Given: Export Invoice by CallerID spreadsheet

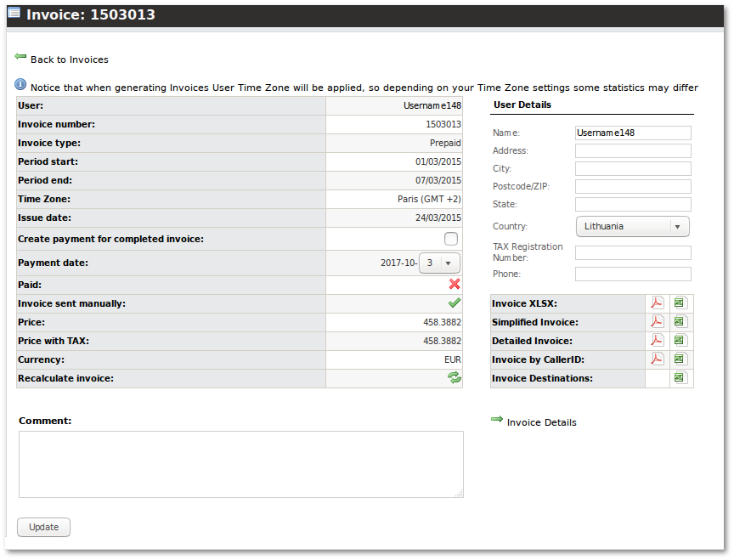Looking at the screenshot, I should click(680, 359).
